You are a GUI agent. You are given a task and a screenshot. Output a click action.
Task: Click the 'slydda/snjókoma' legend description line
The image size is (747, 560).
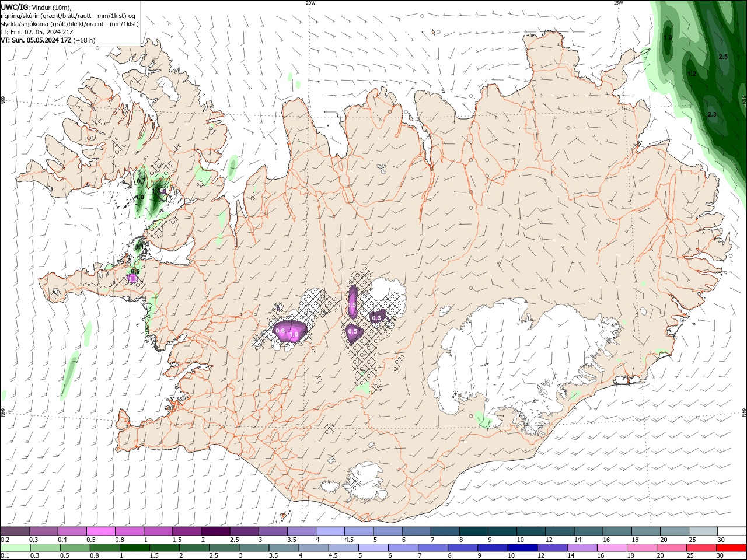[x=69, y=24]
